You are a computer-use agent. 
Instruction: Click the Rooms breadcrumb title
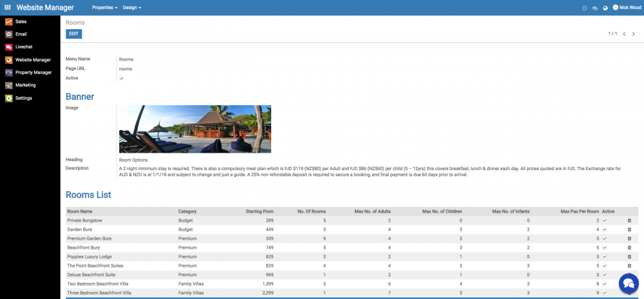75,23
